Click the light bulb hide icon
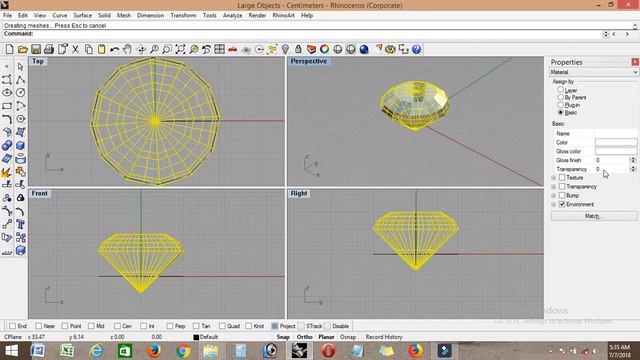This screenshot has height=360, width=640. (x=285, y=49)
